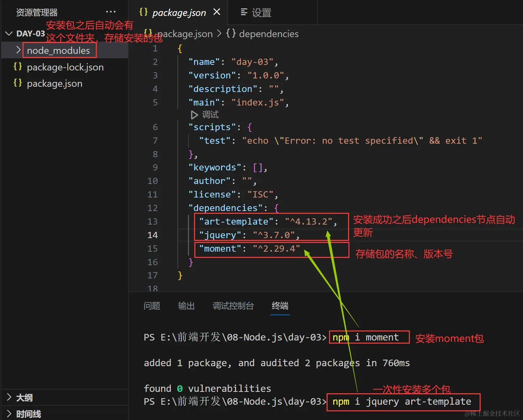Click the debug play triangle above scripts
The image size is (523, 420).
pyautogui.click(x=194, y=115)
